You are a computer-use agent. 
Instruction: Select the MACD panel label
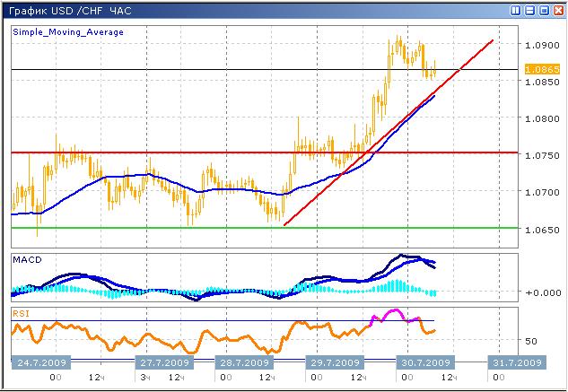(x=27, y=259)
